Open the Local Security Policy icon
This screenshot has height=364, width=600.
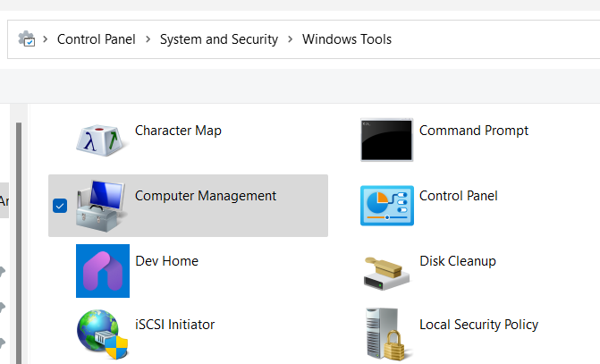pos(386,333)
